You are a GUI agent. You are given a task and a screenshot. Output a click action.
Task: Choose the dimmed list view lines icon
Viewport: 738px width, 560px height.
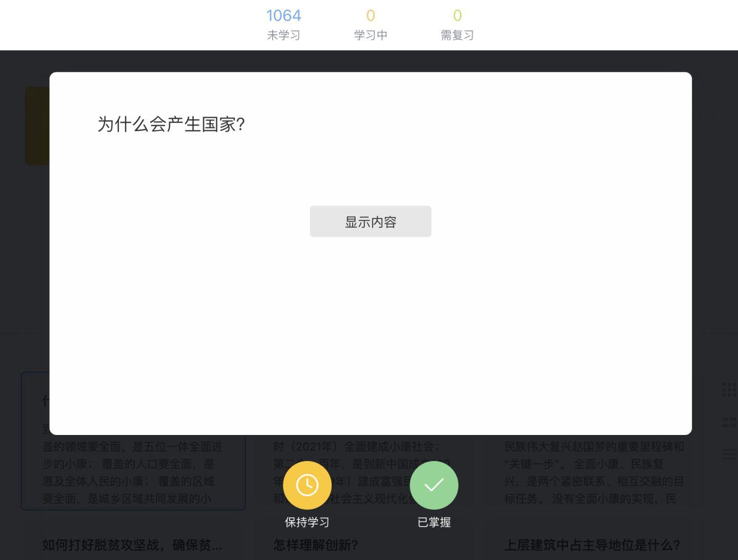[729, 453]
